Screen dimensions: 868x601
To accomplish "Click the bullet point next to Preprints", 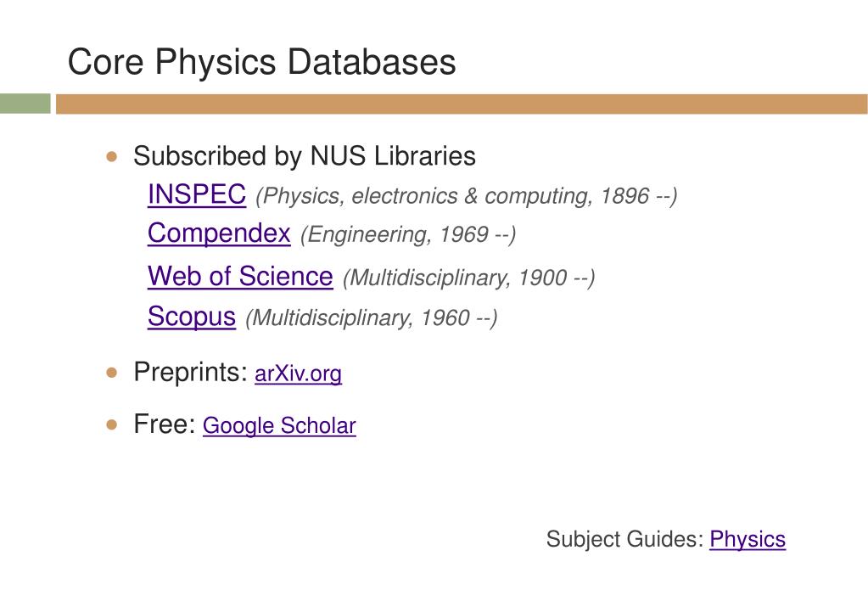I will pyautogui.click(x=112, y=373).
